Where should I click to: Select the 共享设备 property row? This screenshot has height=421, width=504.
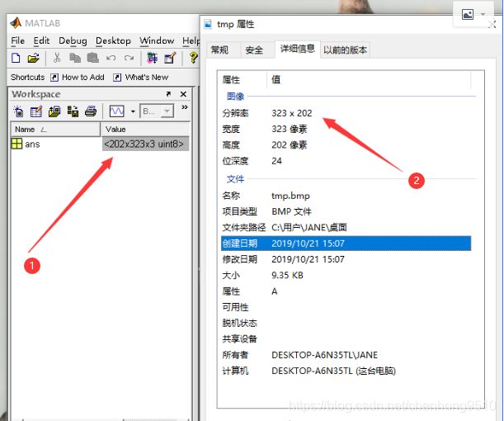346,339
